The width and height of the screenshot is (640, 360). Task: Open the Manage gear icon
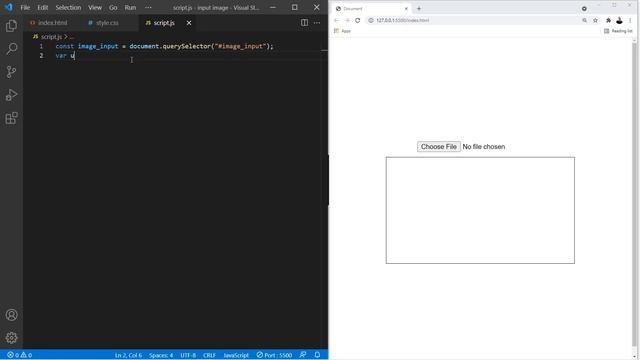[11, 338]
